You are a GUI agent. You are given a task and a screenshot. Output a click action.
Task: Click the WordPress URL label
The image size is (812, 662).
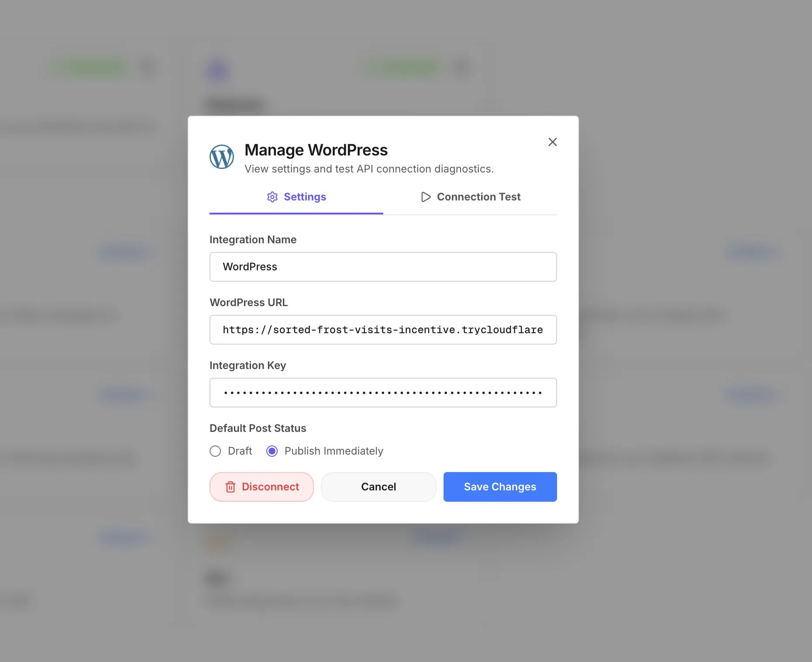pos(249,303)
